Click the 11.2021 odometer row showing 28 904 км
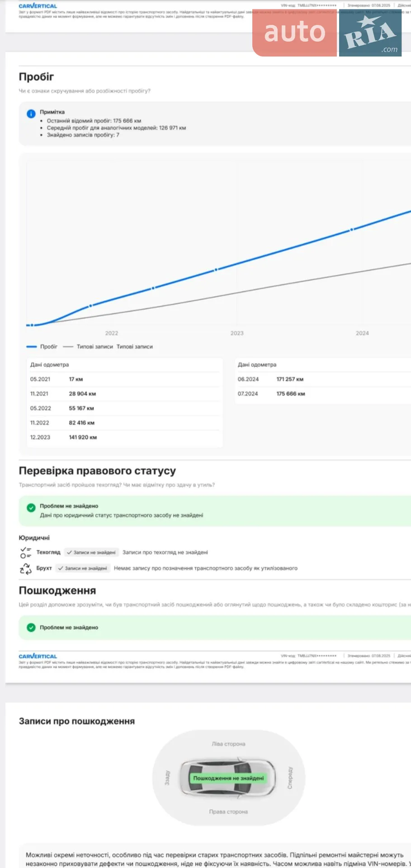411x868 pixels. (x=125, y=394)
